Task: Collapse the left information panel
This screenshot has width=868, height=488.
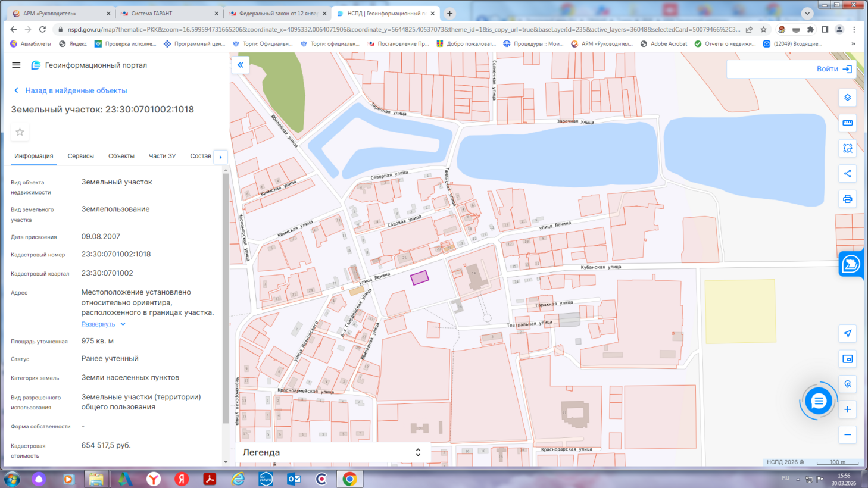Action: (241, 65)
